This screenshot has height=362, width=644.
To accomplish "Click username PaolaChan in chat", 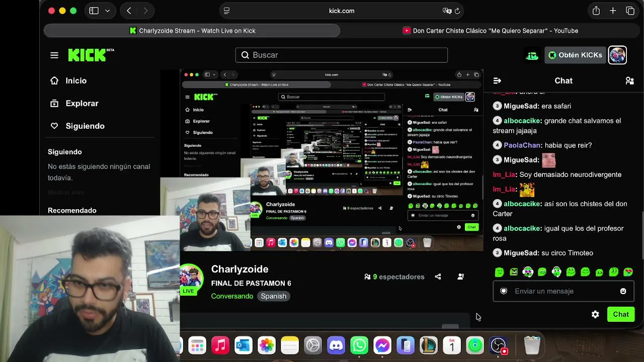I will click(x=522, y=145).
